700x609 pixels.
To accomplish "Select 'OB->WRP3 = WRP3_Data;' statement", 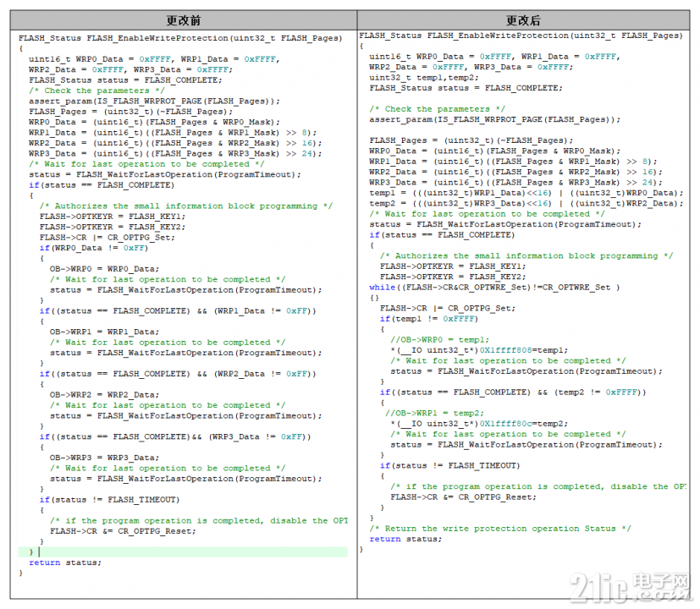I will pos(104,458).
